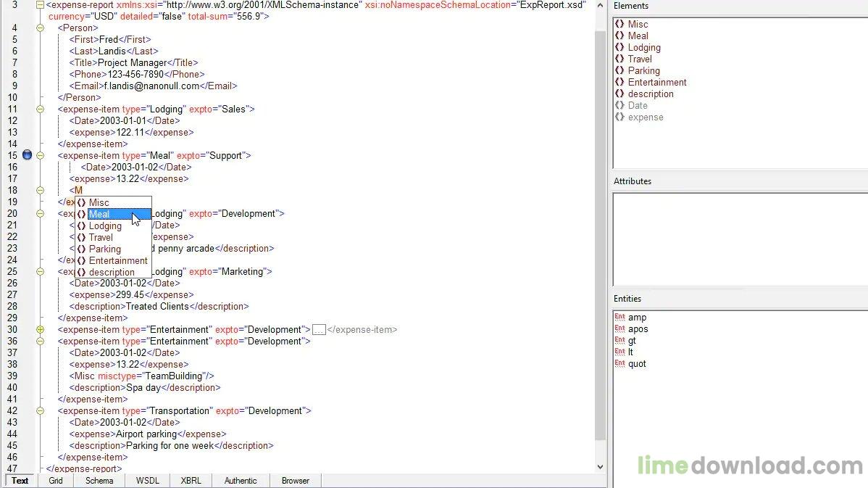Open the Schema view tab

coord(99,480)
